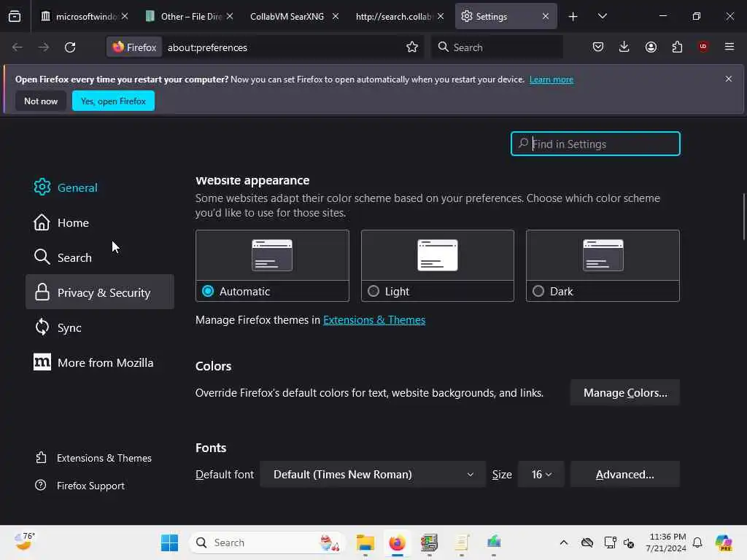Viewport: 747px width, 560px height.
Task: Click the toolbar Search box
Action: [x=498, y=47]
